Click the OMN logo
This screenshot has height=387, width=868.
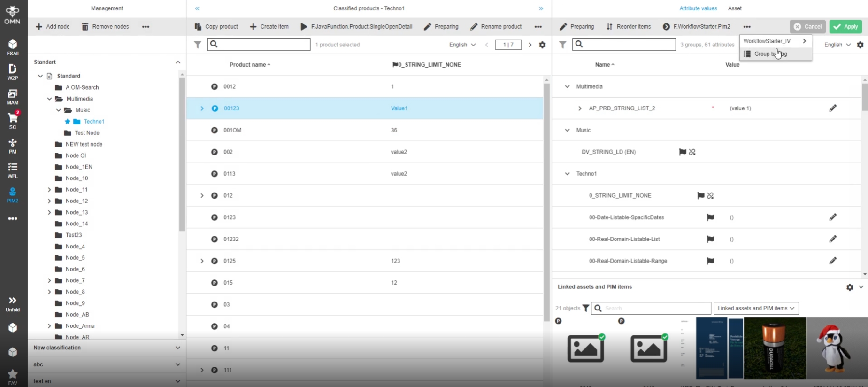13,15
